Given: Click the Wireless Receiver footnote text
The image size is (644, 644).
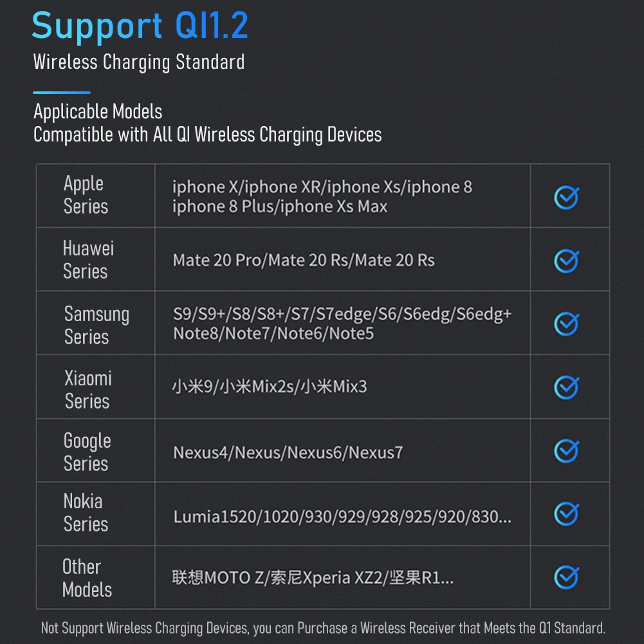Looking at the screenshot, I should [323, 628].
